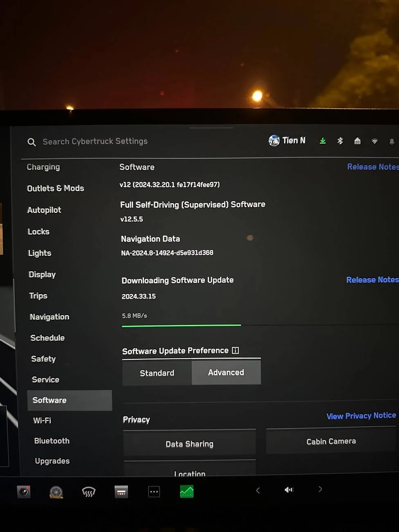399x532 pixels.
Task: Go to the Display settings
Action: [42, 275]
